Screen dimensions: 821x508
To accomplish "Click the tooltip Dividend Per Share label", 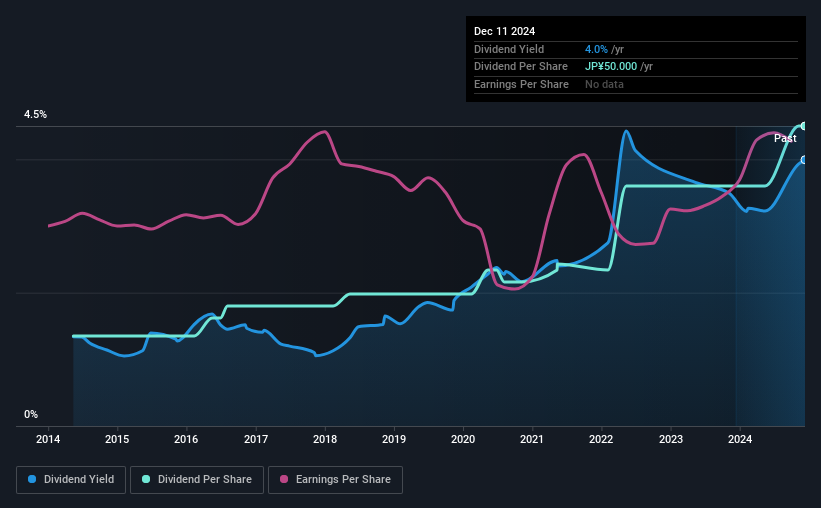I will [521, 67].
